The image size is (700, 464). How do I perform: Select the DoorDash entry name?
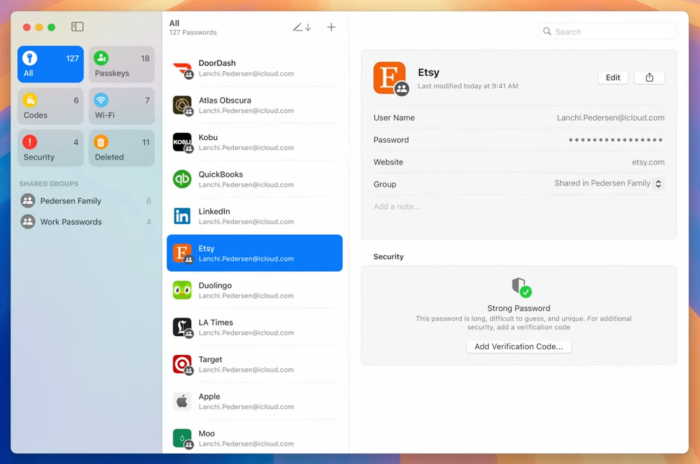click(217, 63)
